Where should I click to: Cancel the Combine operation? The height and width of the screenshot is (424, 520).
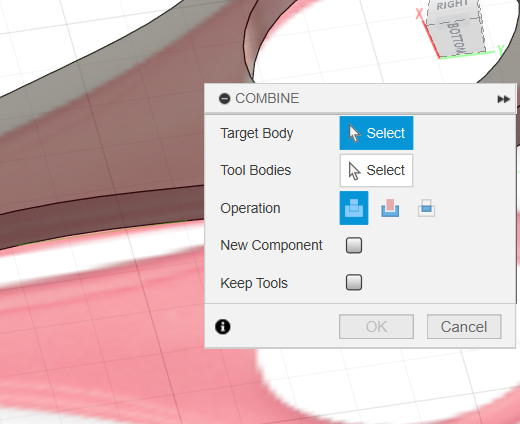[x=464, y=327]
